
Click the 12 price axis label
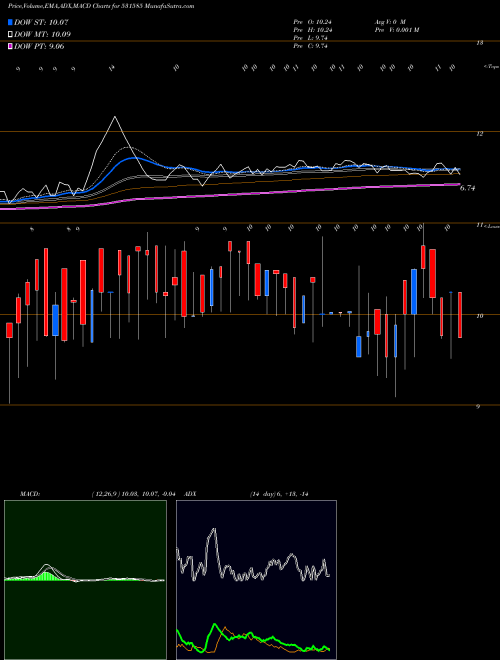(479, 134)
